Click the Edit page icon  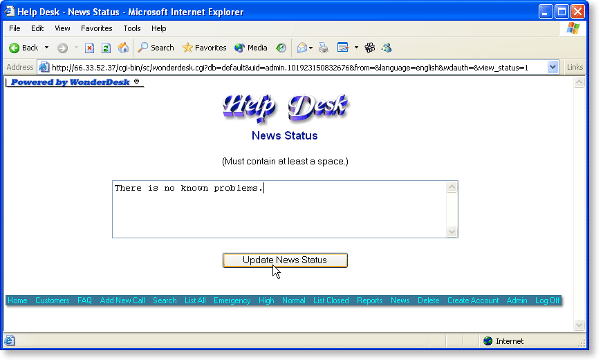(x=343, y=48)
